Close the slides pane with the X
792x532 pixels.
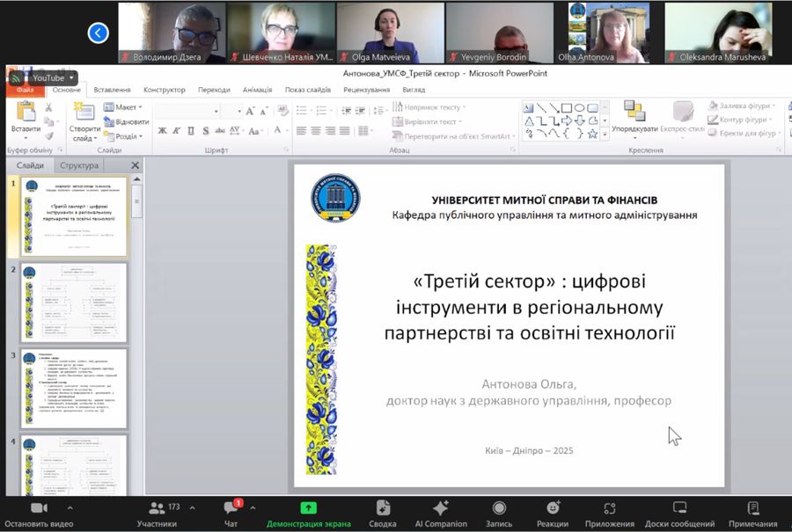click(x=135, y=165)
